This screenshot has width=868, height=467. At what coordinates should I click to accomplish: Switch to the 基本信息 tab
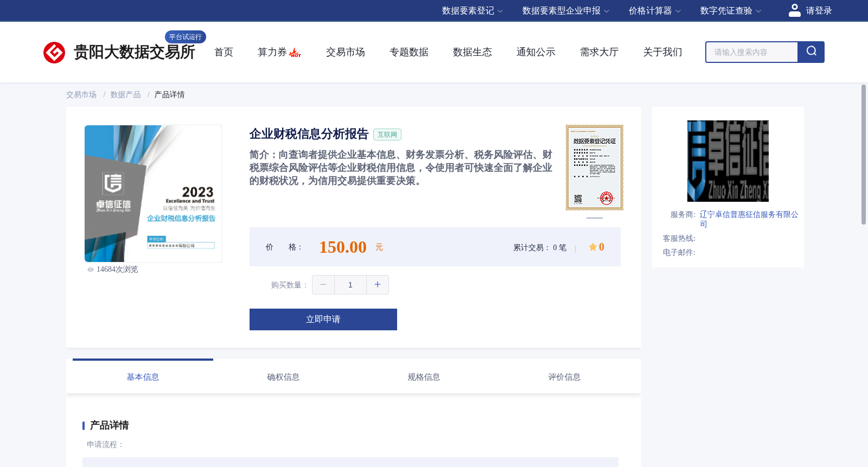click(x=143, y=377)
